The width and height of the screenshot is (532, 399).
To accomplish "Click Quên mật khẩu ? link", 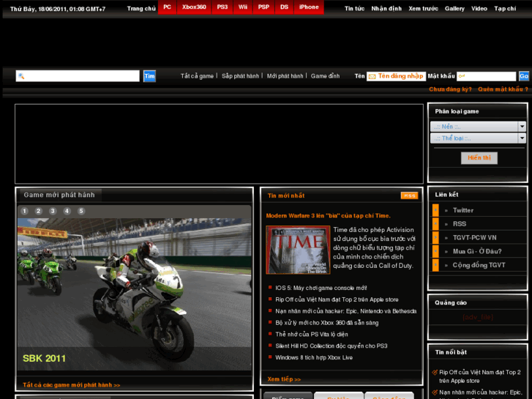I will [503, 89].
